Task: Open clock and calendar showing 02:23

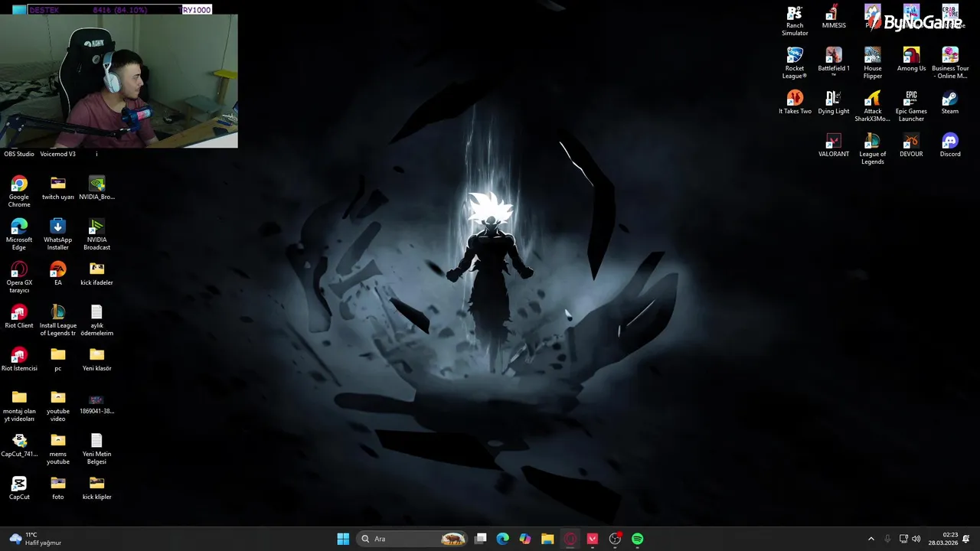Action: (942, 539)
